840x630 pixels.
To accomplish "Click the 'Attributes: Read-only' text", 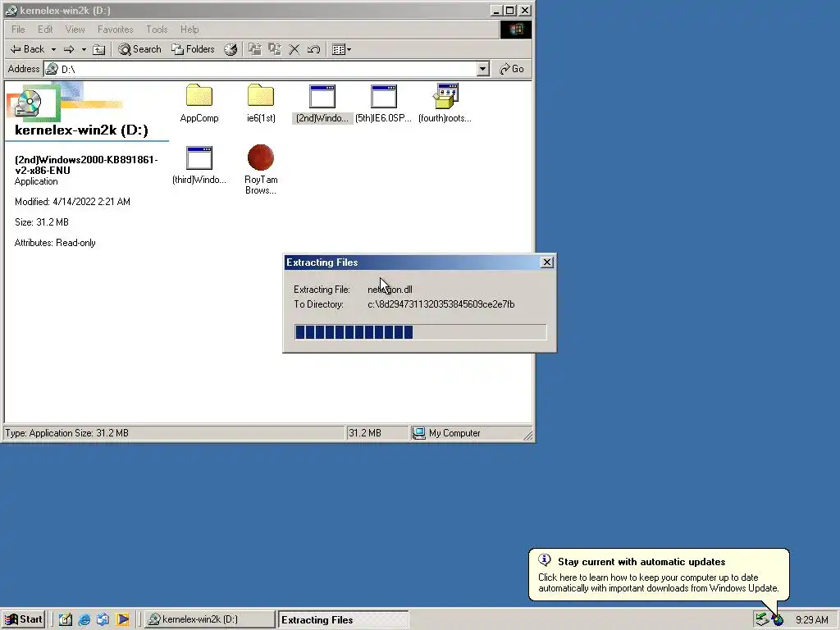I will tap(55, 243).
